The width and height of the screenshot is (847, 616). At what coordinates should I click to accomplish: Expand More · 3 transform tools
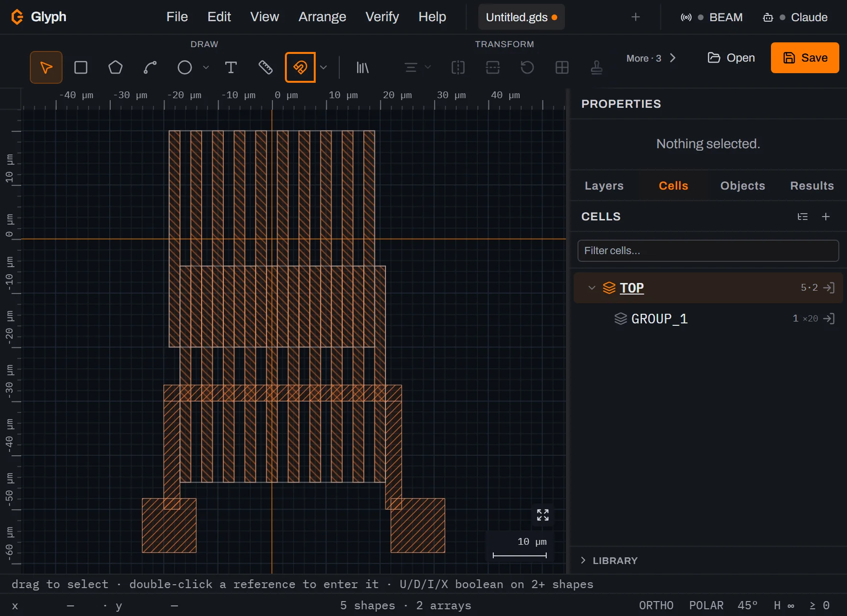(x=651, y=58)
